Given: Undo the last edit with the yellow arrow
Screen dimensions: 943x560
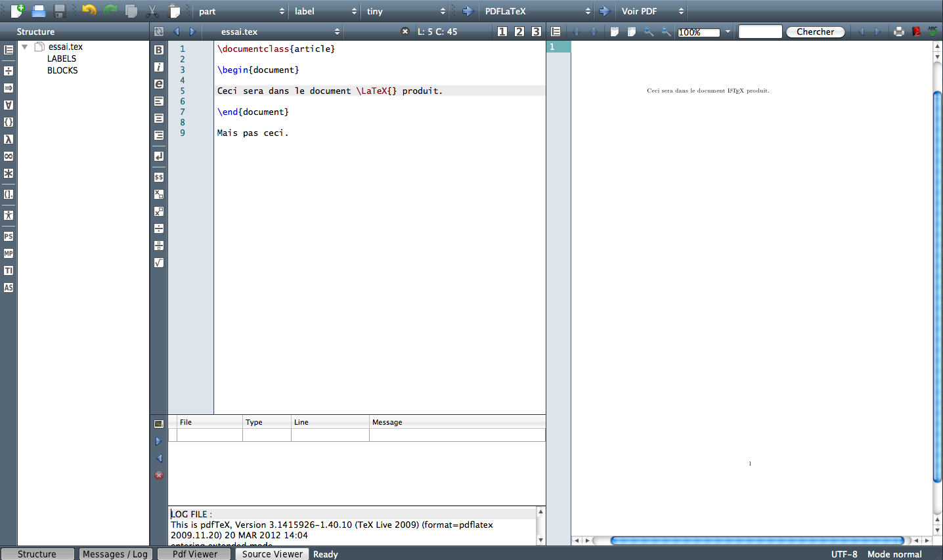Looking at the screenshot, I should tap(89, 10).
